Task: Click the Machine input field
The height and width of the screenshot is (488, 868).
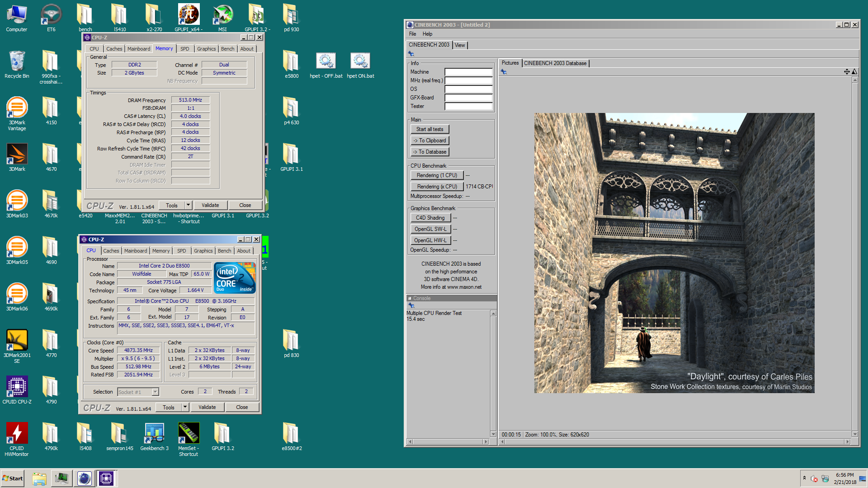Action: [468, 72]
